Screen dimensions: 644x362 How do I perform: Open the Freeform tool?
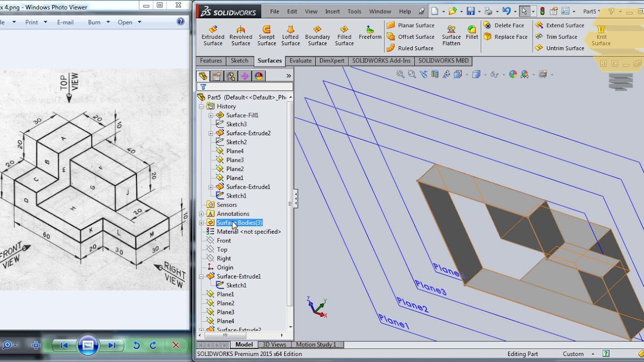coord(370,33)
